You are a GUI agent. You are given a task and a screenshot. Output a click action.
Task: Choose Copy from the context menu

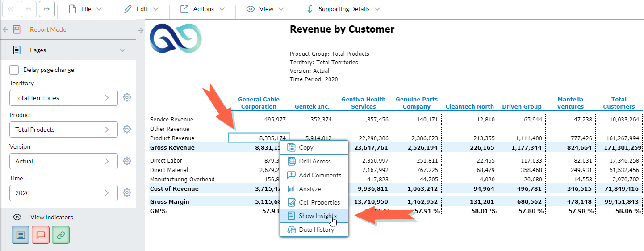click(x=314, y=147)
